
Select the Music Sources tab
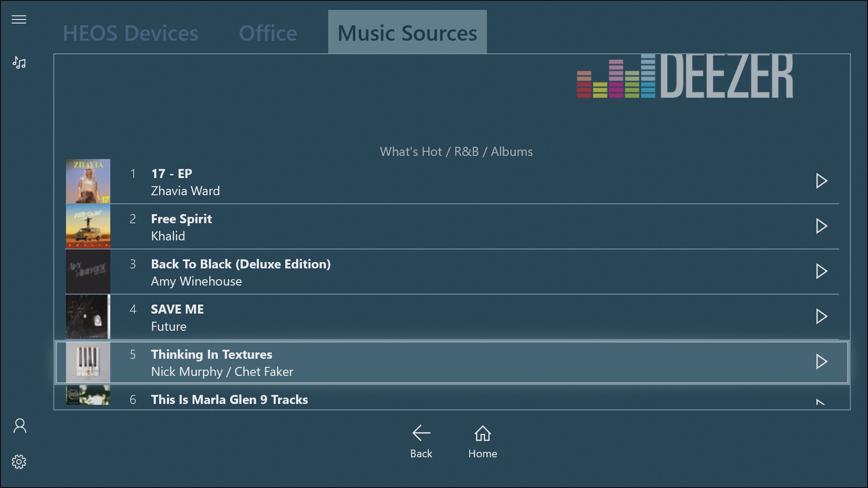[x=407, y=33]
